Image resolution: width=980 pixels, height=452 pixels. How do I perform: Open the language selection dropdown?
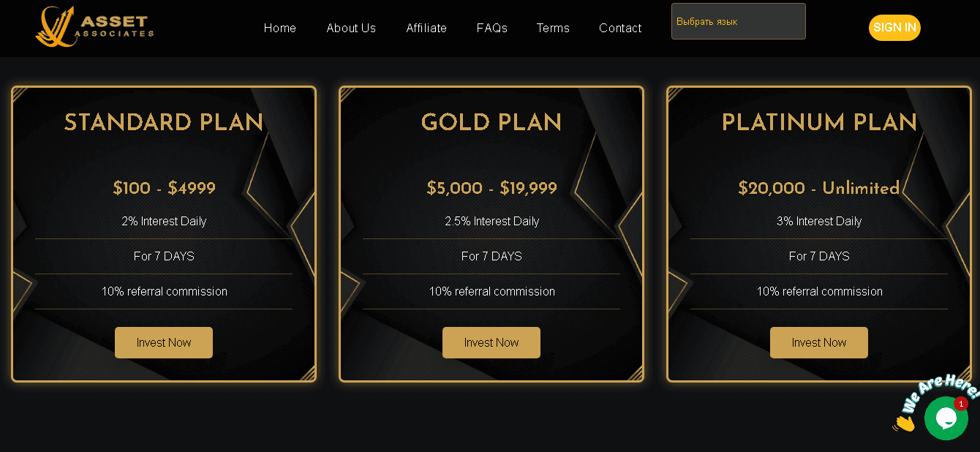point(738,21)
